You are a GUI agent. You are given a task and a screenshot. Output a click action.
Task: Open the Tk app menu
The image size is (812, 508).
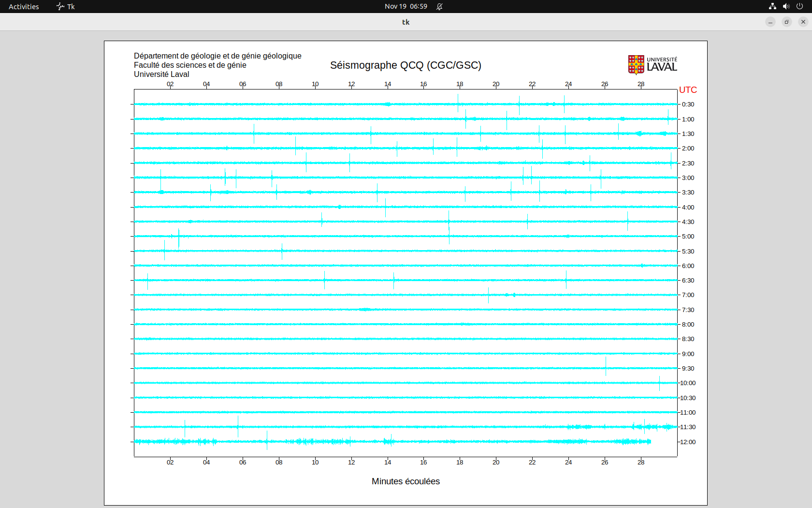click(66, 6)
